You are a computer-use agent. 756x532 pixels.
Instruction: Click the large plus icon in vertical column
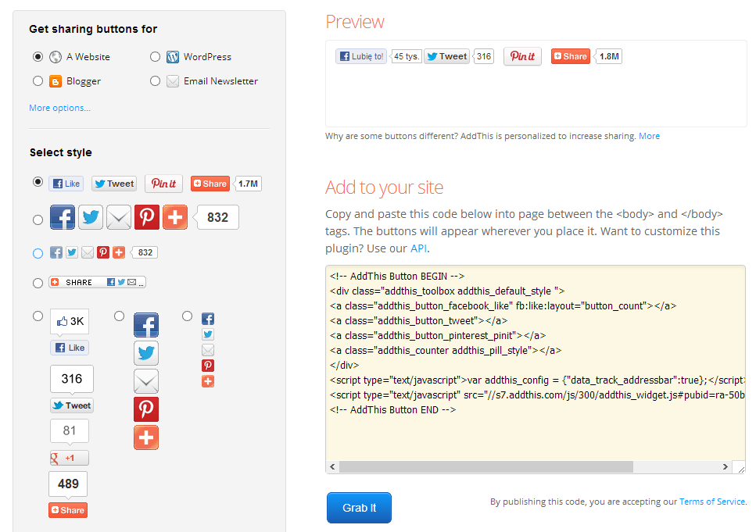point(146,437)
